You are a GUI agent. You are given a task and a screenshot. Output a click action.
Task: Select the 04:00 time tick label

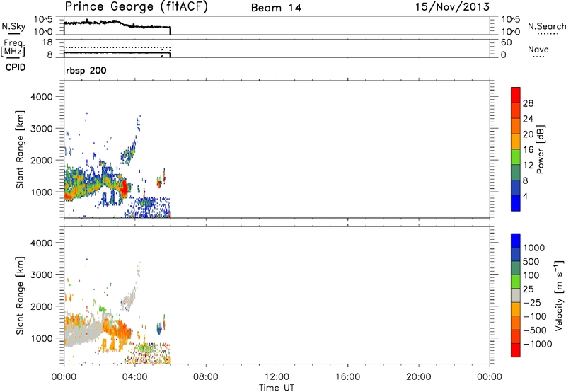pyautogui.click(x=134, y=377)
